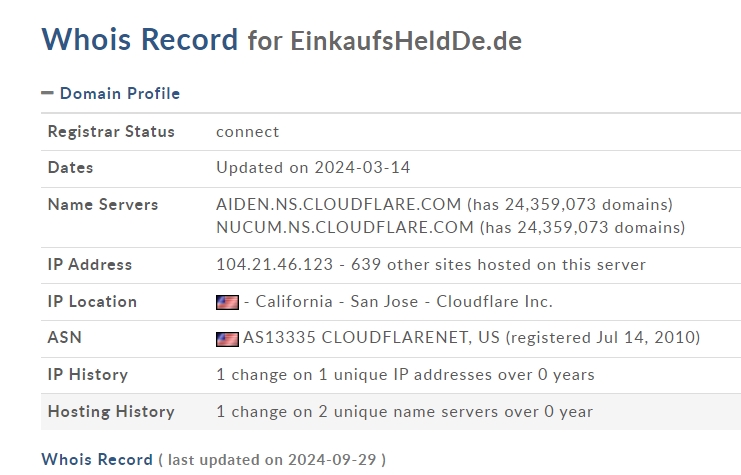Viewport: 741px width, 475px height.
Task: Click California - San Jose location text
Action: pos(337,301)
